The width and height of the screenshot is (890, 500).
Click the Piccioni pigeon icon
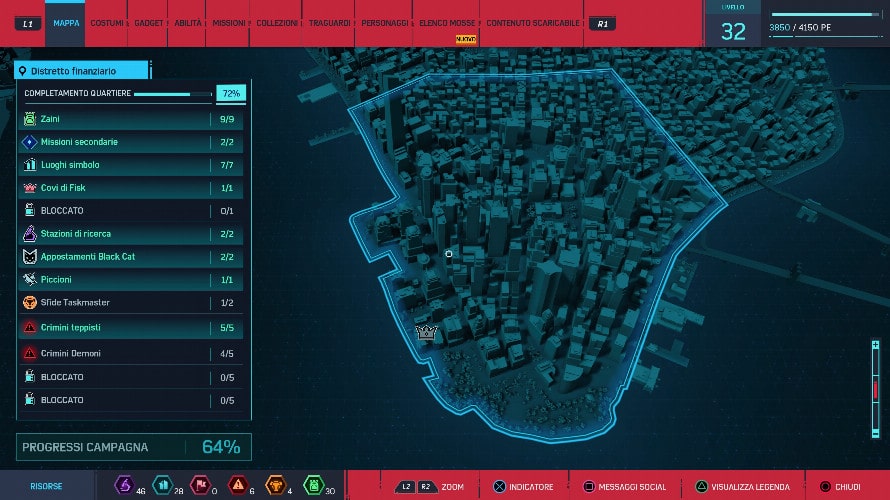(30, 280)
